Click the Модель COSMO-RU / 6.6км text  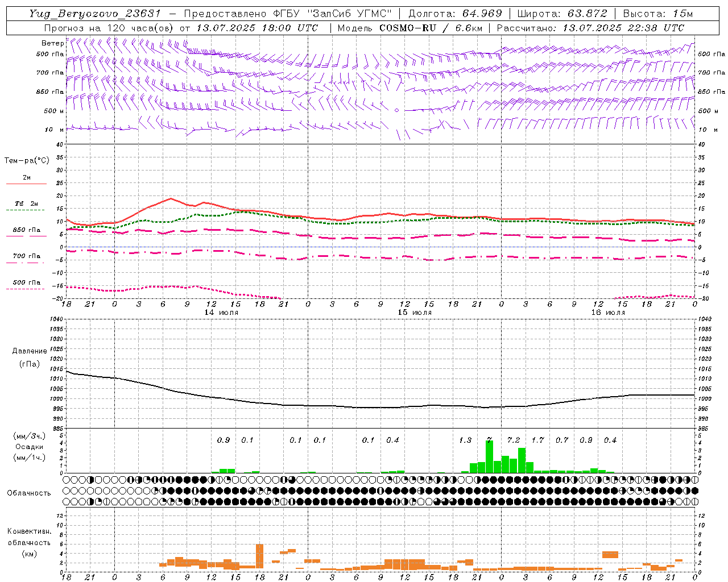410,28
